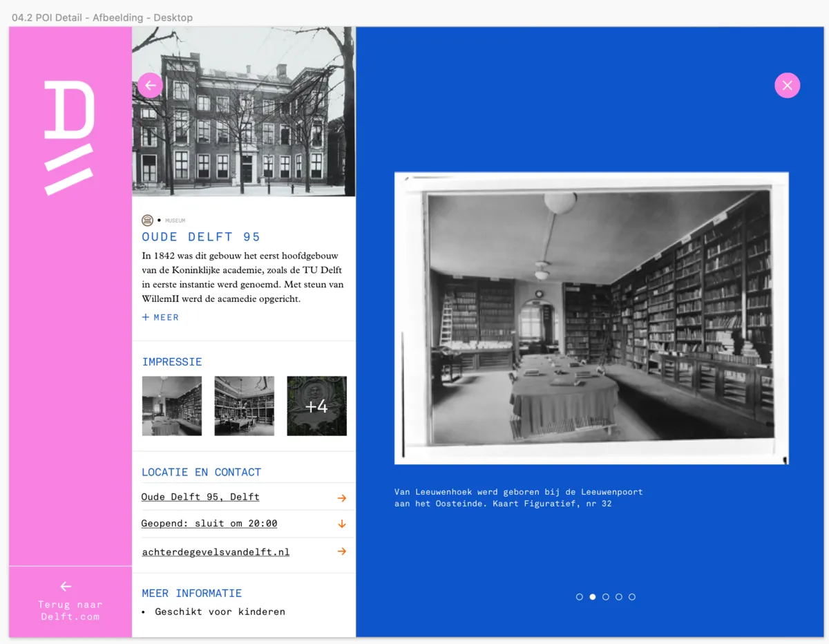
Task: Click Geopend: sluit om 20:00 text
Action: tap(209, 524)
